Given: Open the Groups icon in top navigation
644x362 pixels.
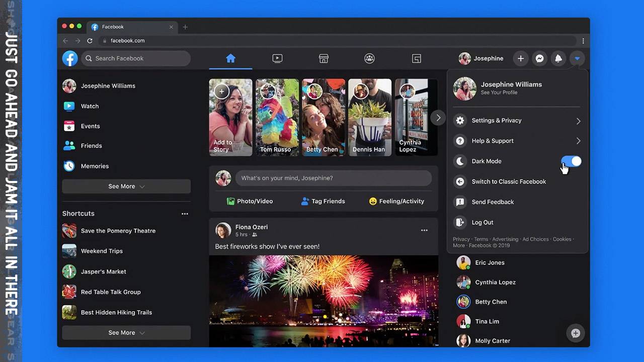Looking at the screenshot, I should click(x=370, y=58).
